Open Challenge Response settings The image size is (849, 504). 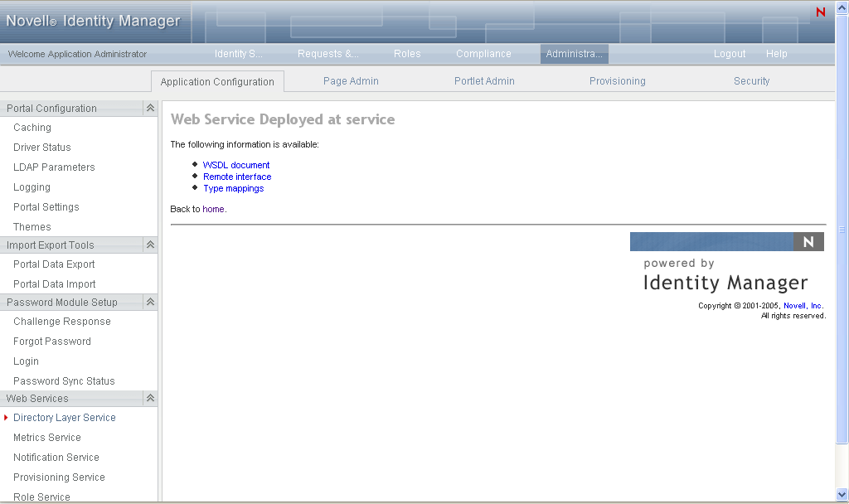click(x=62, y=321)
